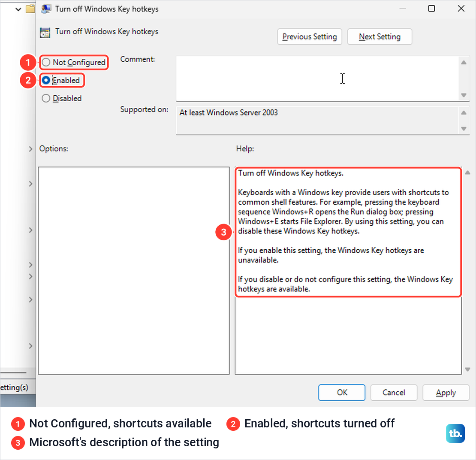Click the folder icon in background tree
Image resolution: width=476 pixels, height=460 pixels.
pyautogui.click(x=30, y=9)
